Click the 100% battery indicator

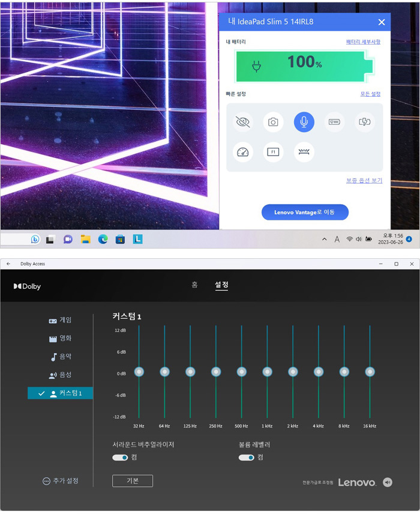click(305, 66)
